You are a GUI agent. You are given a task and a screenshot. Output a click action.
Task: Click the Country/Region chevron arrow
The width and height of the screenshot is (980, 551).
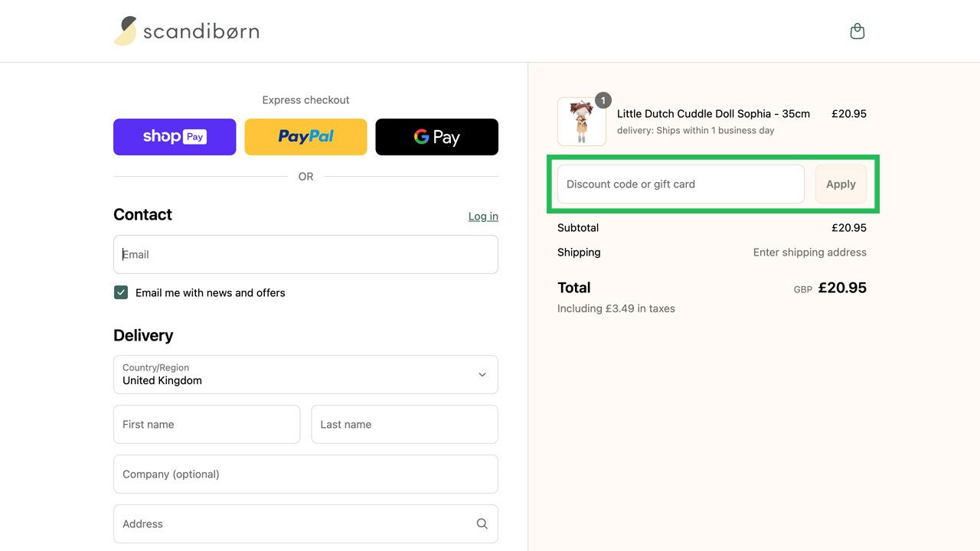coord(482,374)
